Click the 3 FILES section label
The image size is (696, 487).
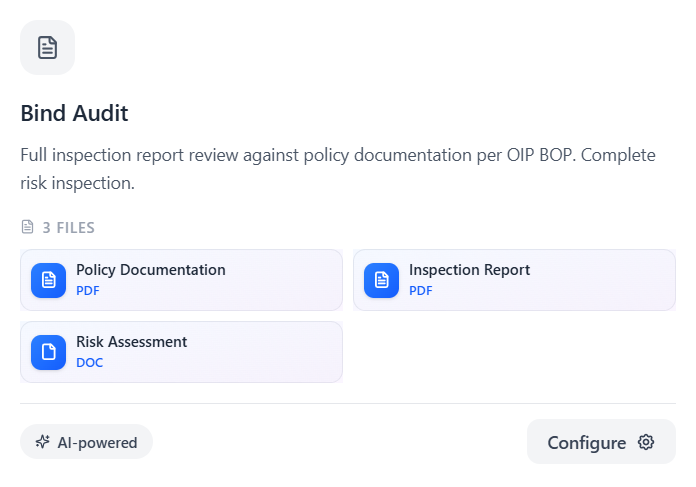tap(68, 228)
